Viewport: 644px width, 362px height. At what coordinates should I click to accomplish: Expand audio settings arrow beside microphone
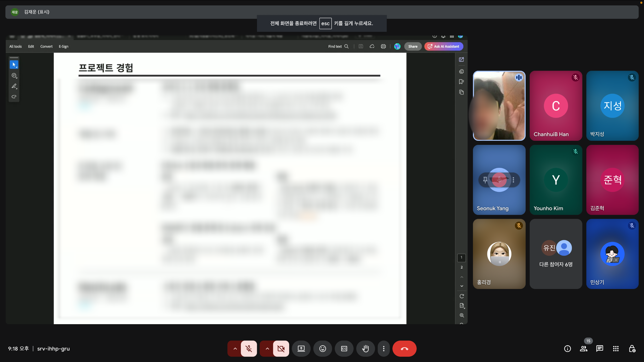coord(235,349)
